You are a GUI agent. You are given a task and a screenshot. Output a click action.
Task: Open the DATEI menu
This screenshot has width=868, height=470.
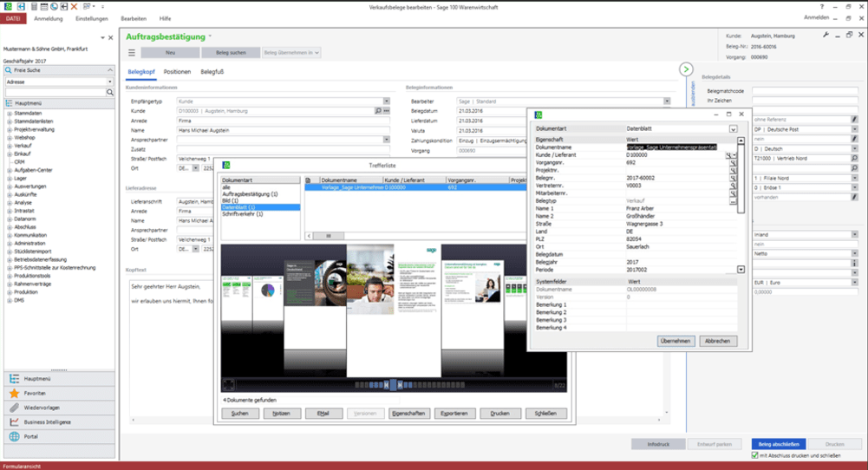[x=13, y=18]
